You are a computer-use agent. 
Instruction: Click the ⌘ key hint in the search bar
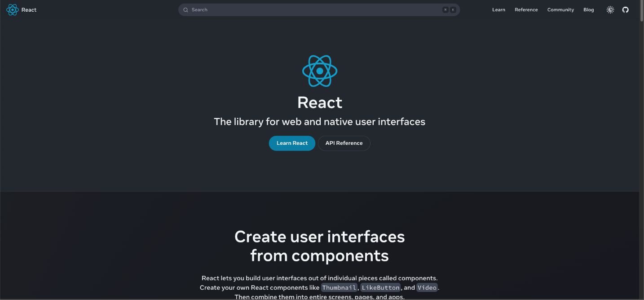pyautogui.click(x=446, y=10)
